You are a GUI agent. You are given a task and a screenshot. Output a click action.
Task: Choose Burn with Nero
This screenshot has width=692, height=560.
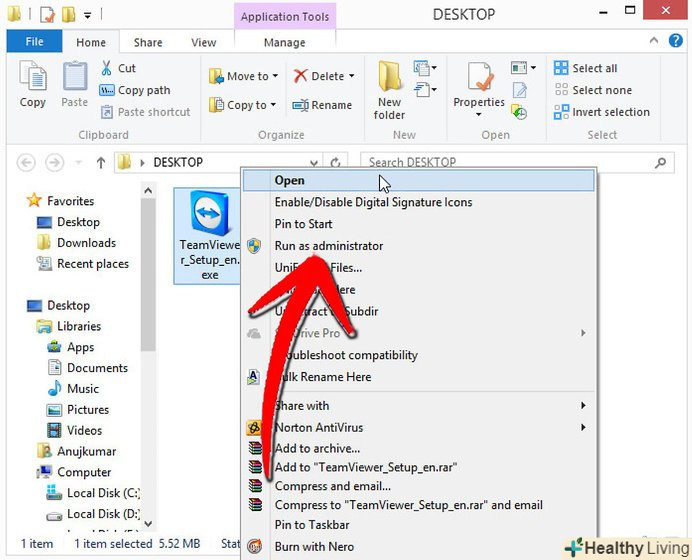coord(418,547)
